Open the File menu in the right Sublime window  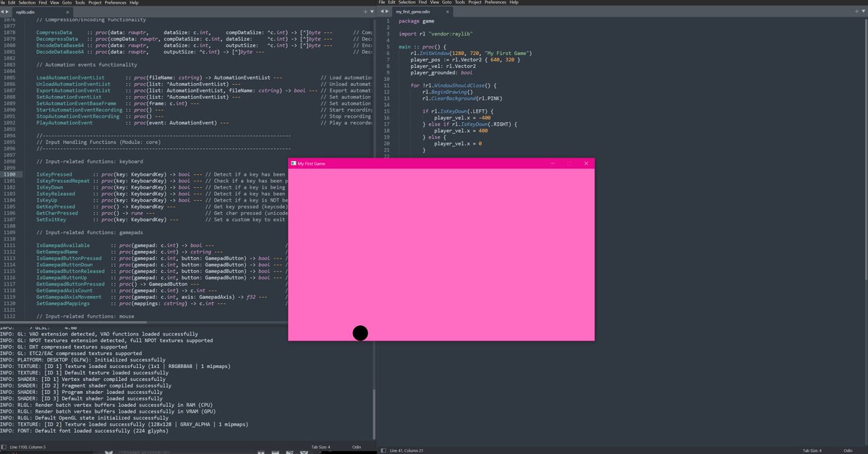pyautogui.click(x=382, y=2)
